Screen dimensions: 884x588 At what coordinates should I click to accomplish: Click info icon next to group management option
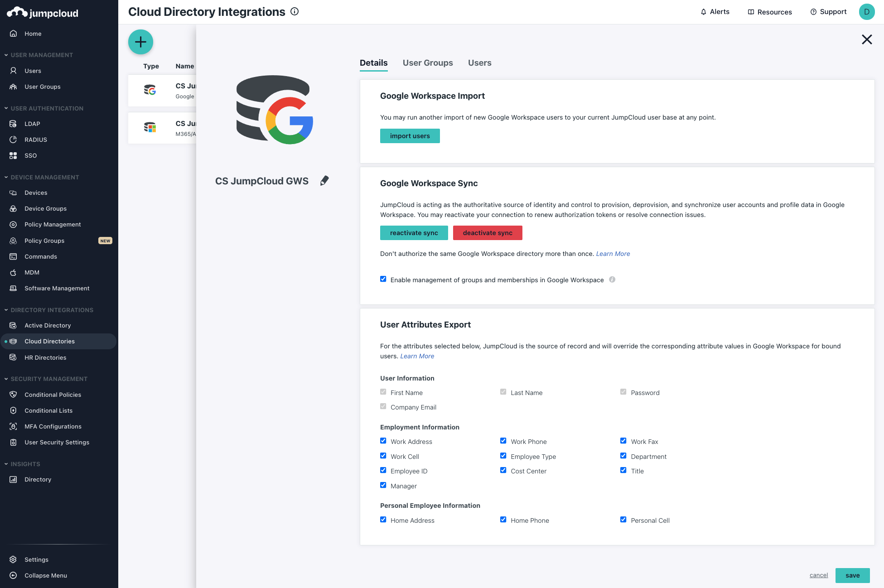coord(612,280)
